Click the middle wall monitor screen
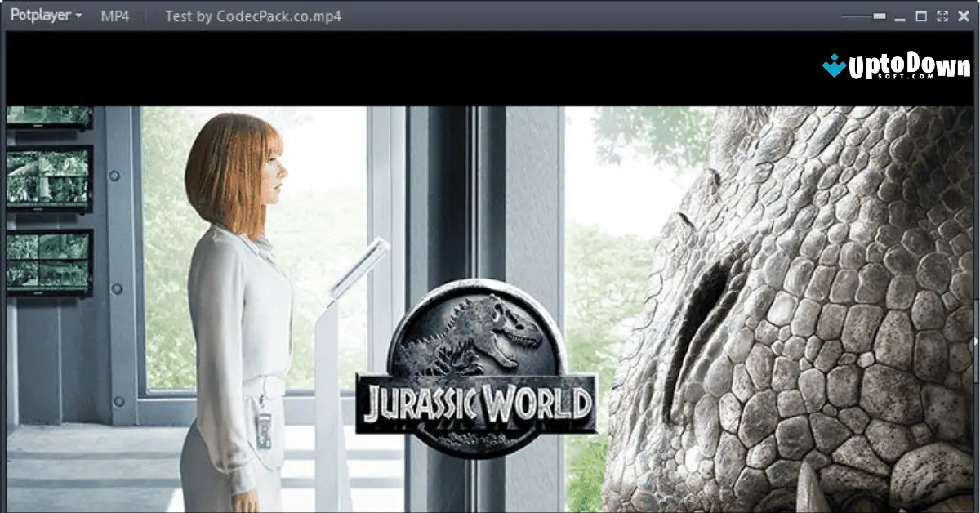Viewport: 980px width, 513px height. (49, 177)
